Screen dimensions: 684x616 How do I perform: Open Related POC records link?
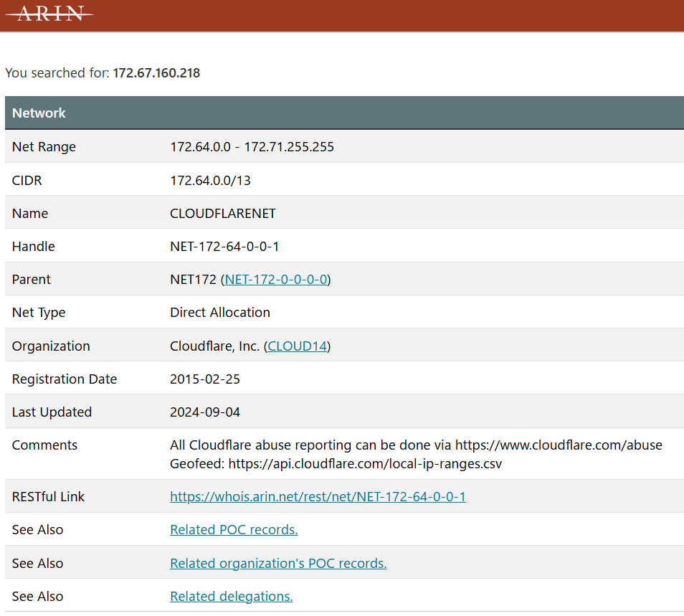coord(234,530)
